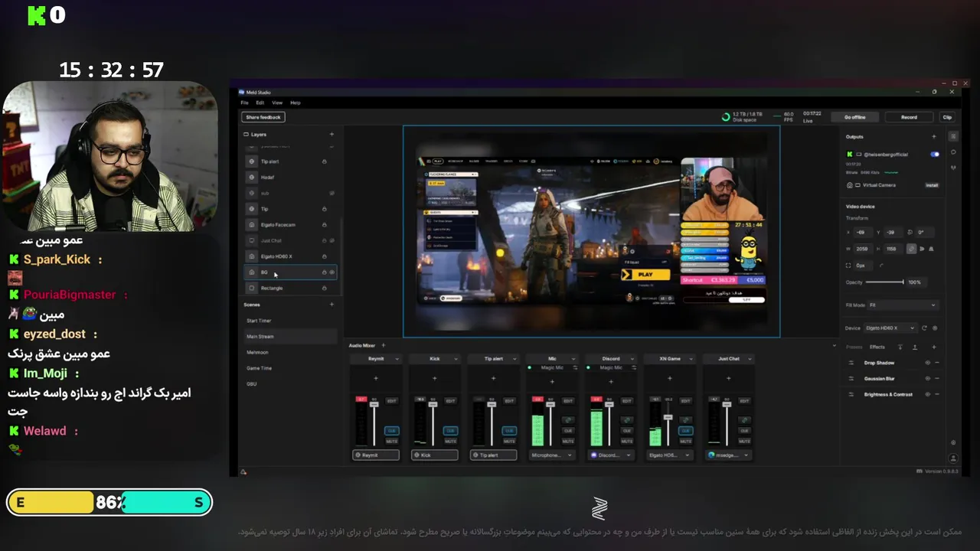Expand the Tip alert channel header dropdown
Viewport: 980px width, 551px height.
click(514, 359)
